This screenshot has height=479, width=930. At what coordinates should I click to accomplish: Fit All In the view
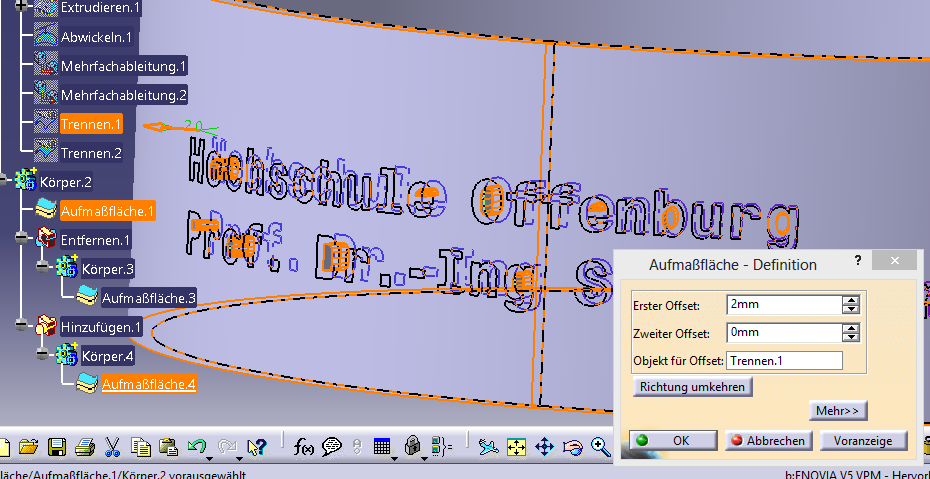[x=517, y=446]
